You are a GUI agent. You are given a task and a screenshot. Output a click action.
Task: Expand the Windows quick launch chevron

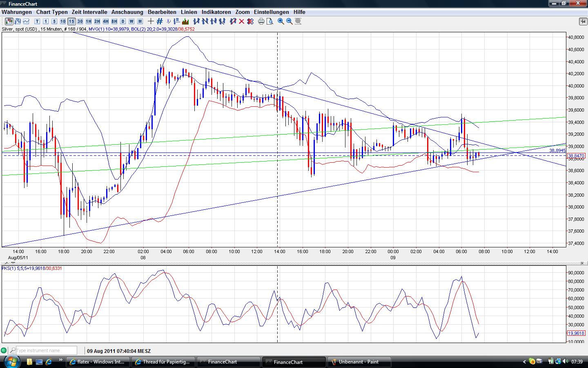tap(61, 361)
